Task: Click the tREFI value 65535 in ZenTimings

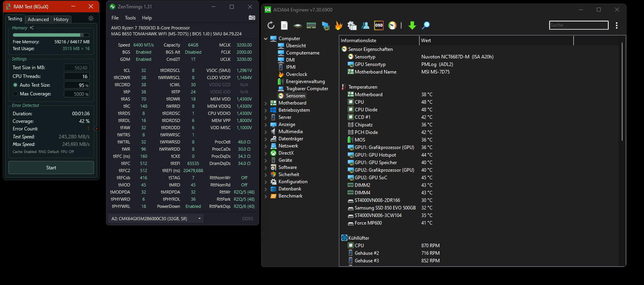Action: click(193, 163)
